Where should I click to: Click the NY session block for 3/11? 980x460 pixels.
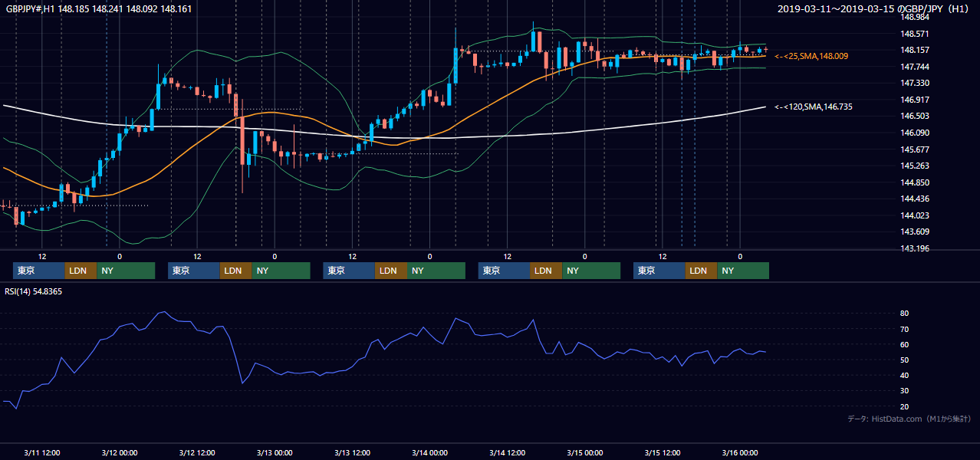[x=126, y=271]
